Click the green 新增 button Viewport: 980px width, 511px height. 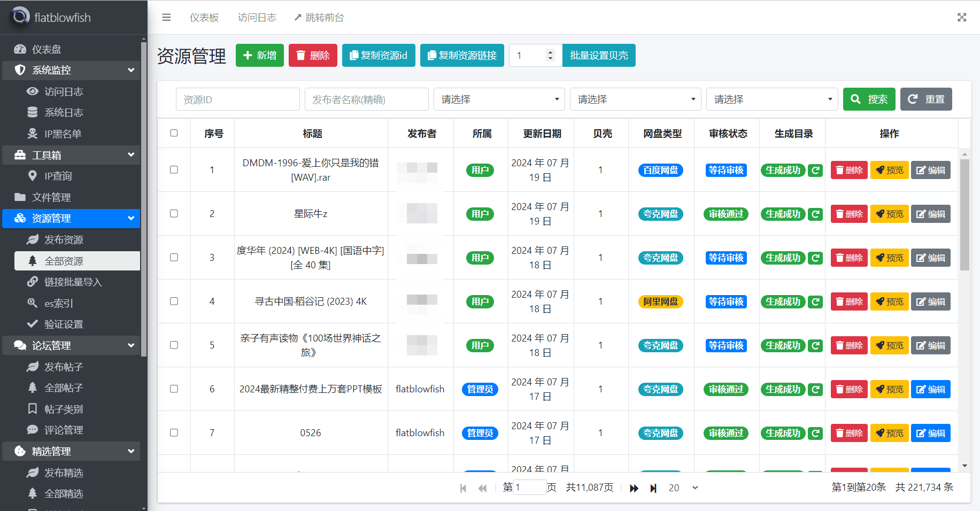[x=260, y=55]
